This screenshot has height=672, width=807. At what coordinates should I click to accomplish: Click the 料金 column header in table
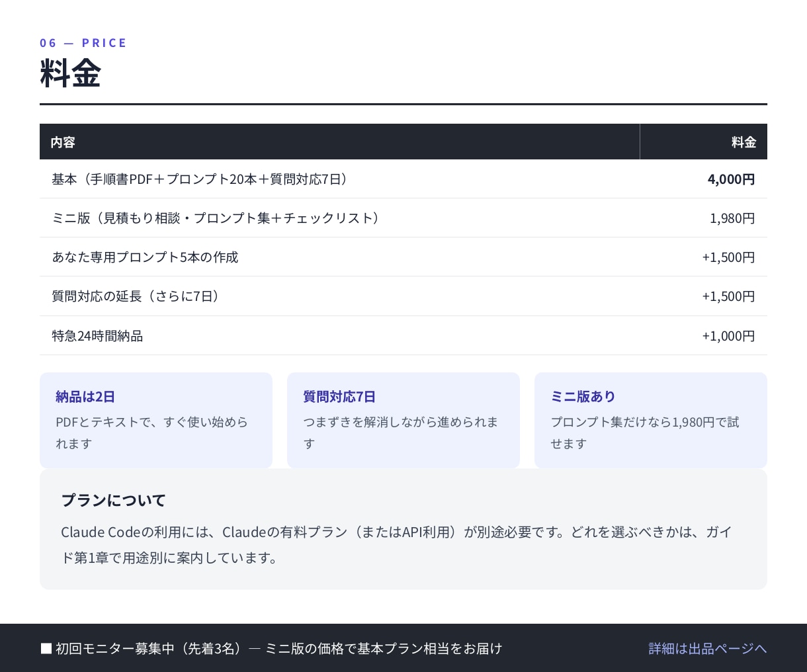(x=743, y=142)
